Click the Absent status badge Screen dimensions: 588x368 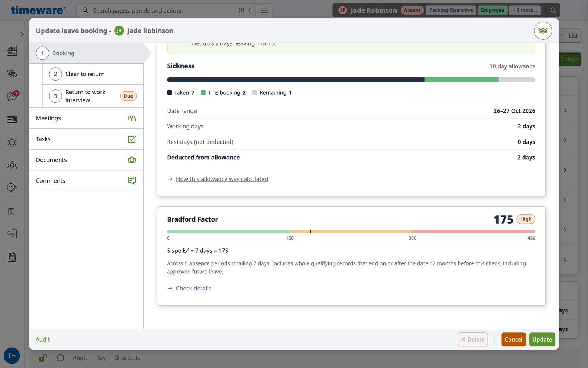pyautogui.click(x=412, y=10)
